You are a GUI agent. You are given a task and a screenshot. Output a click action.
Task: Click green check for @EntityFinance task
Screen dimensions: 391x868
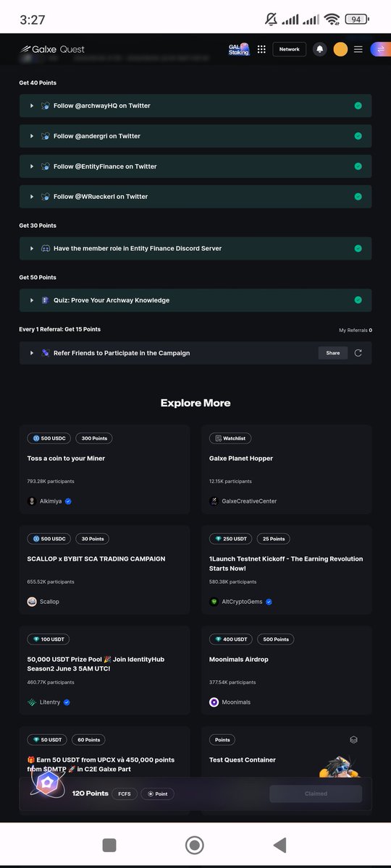click(x=358, y=166)
